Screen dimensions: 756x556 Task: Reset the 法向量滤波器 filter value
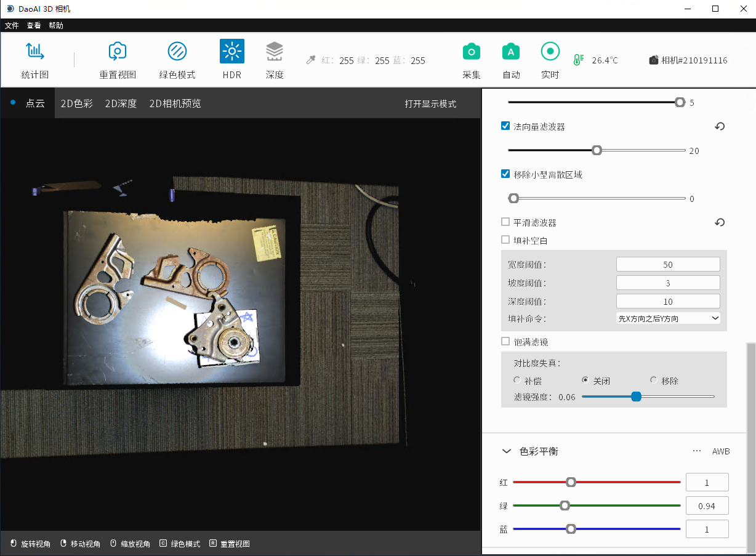click(x=720, y=127)
